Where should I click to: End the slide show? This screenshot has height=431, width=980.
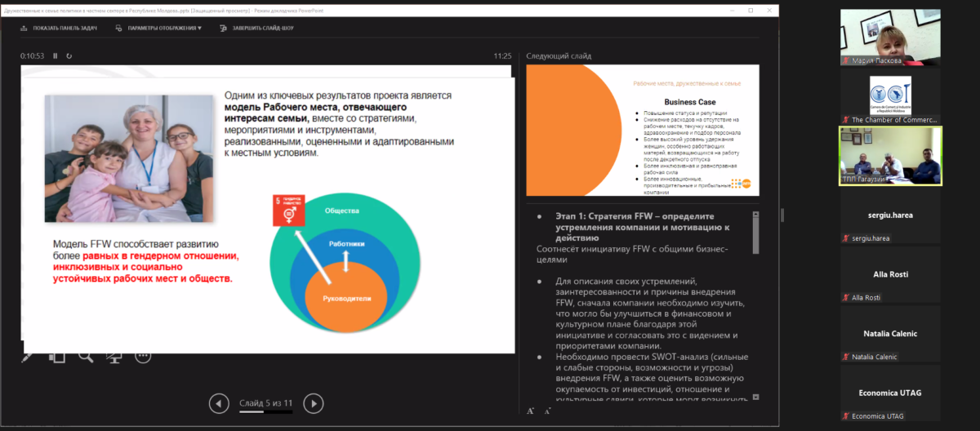click(x=256, y=28)
